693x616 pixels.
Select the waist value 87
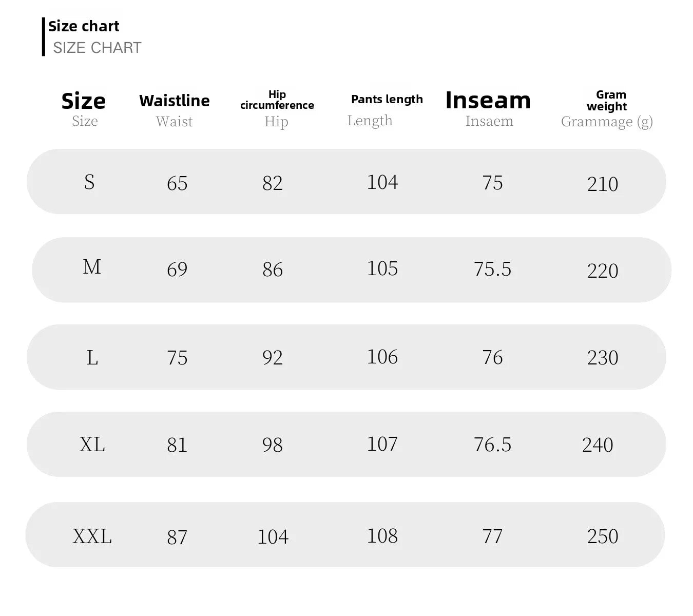click(x=177, y=537)
